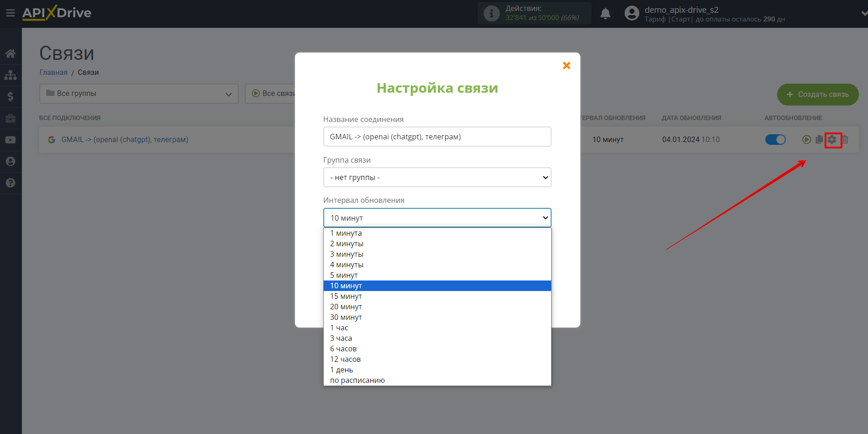This screenshot has width=868, height=434.
Task: Click the 10 минут interval cell
Action: tap(608, 139)
